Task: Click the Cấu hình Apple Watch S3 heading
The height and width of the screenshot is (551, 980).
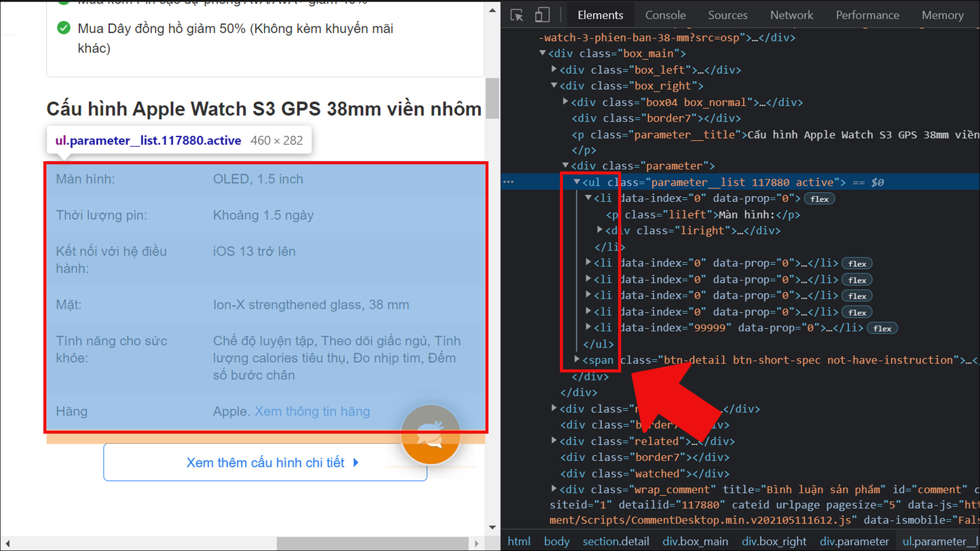Action: tap(264, 109)
